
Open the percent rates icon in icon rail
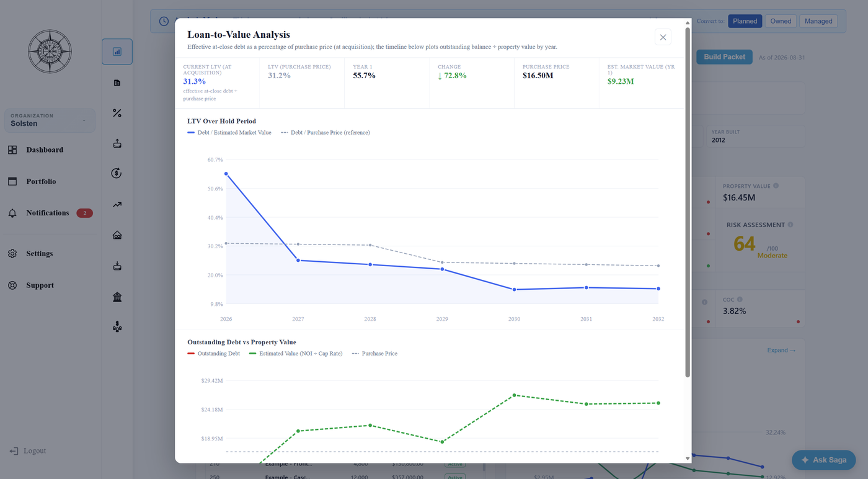pyautogui.click(x=117, y=113)
